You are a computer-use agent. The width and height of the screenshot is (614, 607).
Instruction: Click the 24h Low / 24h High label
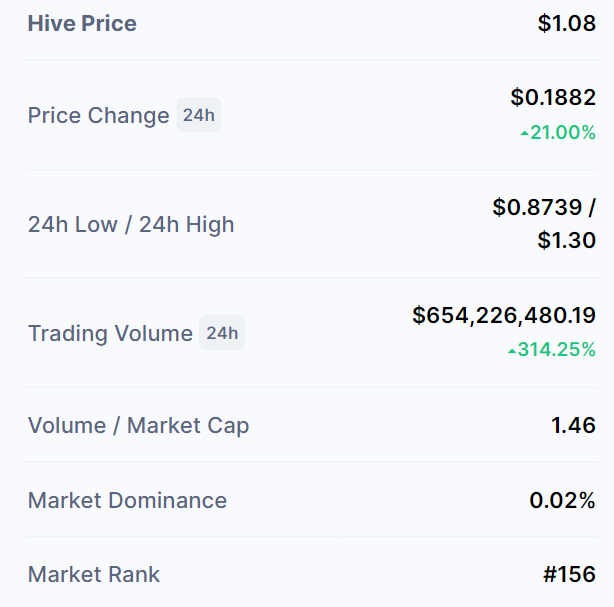[131, 224]
